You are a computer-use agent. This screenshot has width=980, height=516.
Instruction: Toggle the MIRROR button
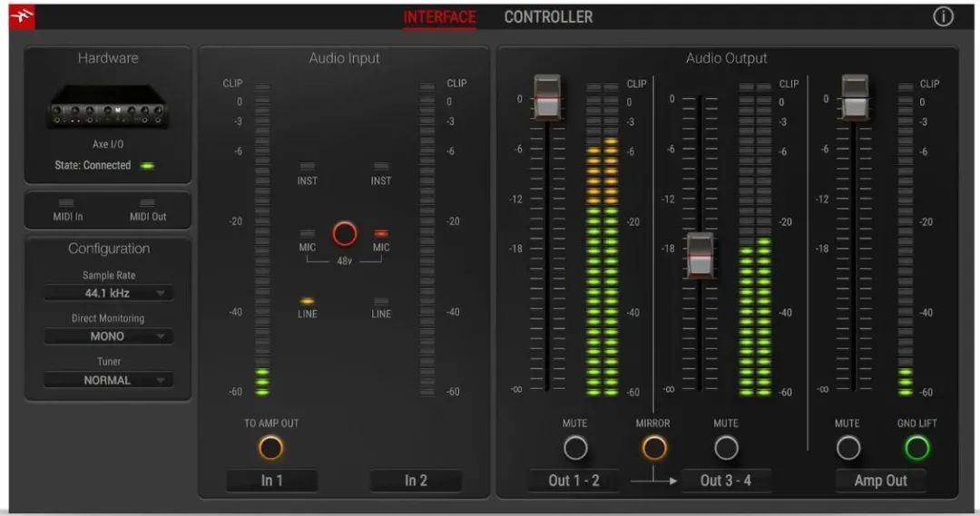tap(653, 448)
